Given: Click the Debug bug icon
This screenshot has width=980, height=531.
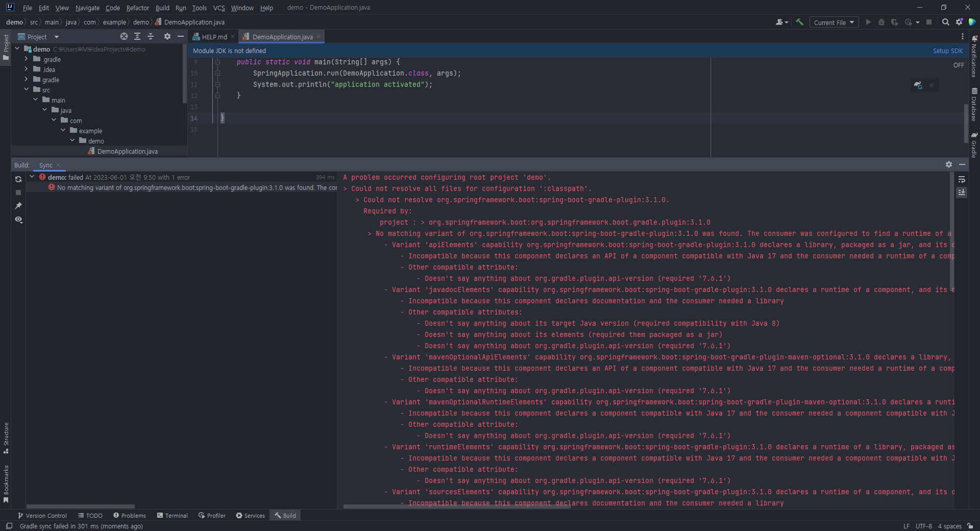Looking at the screenshot, I should [881, 22].
